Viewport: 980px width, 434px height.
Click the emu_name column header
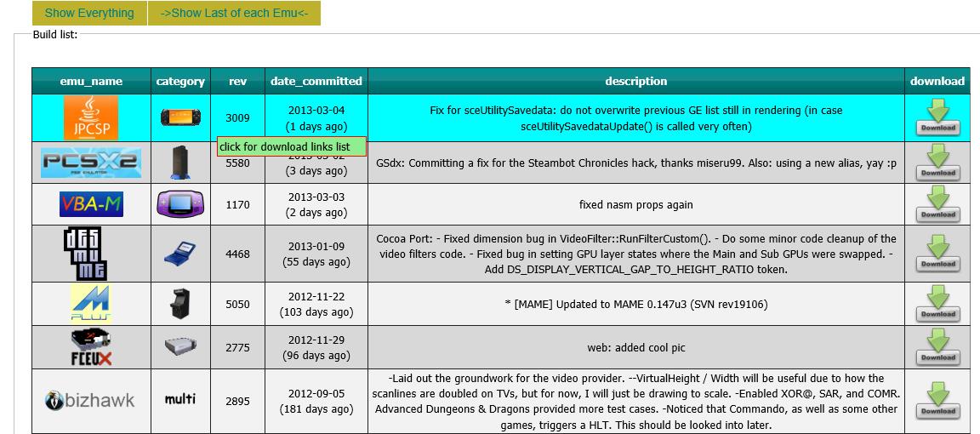[91, 82]
